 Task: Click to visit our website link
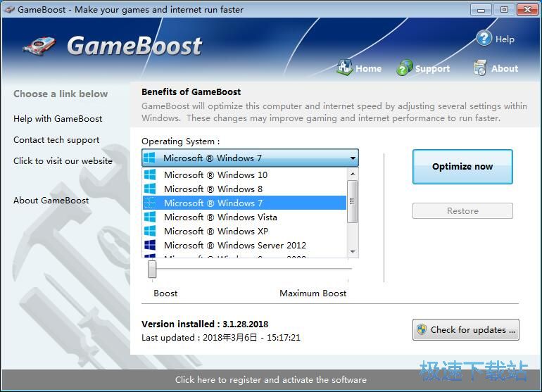[63, 160]
